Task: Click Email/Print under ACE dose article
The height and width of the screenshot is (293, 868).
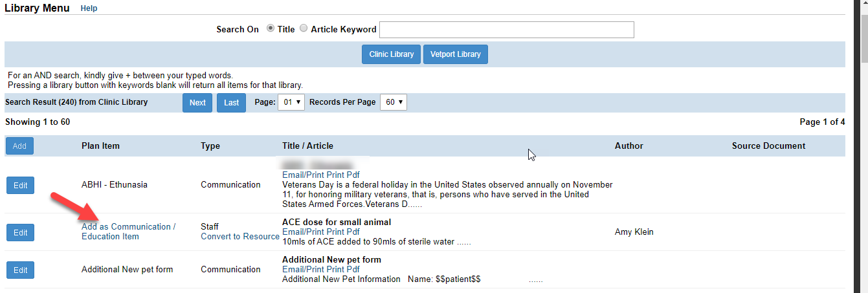Action: pyautogui.click(x=303, y=232)
